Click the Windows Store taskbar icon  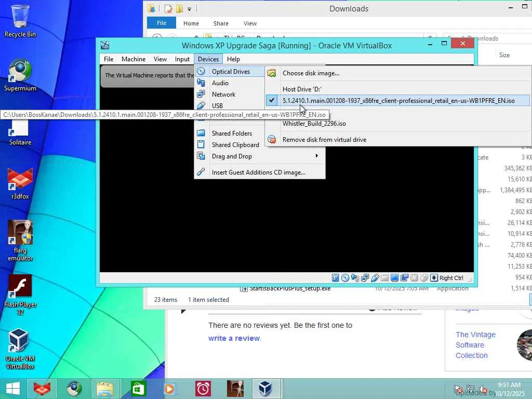pos(138,389)
